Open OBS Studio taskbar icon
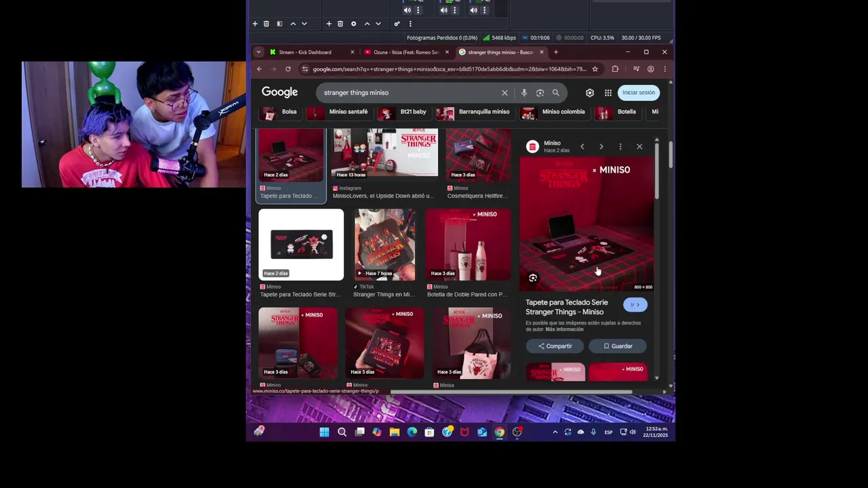 pyautogui.click(x=517, y=432)
